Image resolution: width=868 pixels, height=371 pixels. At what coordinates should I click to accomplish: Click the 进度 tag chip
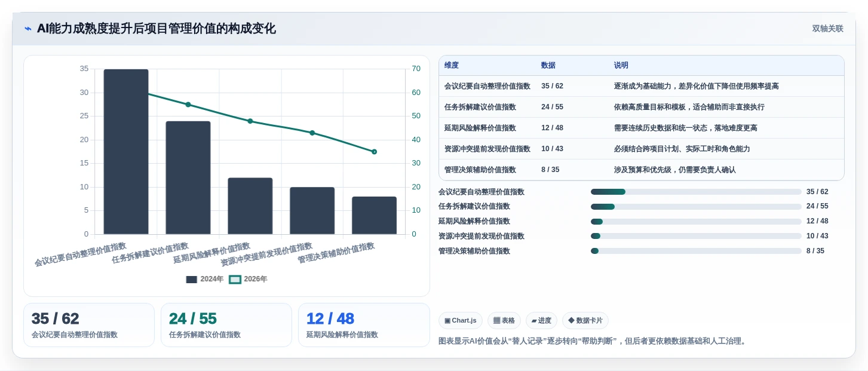pos(541,321)
